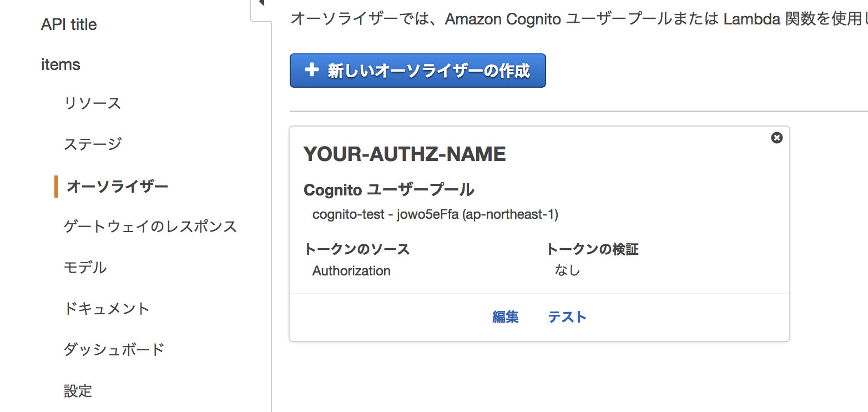
Task: Select the オーソライザー sidebar entry
Action: click(117, 186)
